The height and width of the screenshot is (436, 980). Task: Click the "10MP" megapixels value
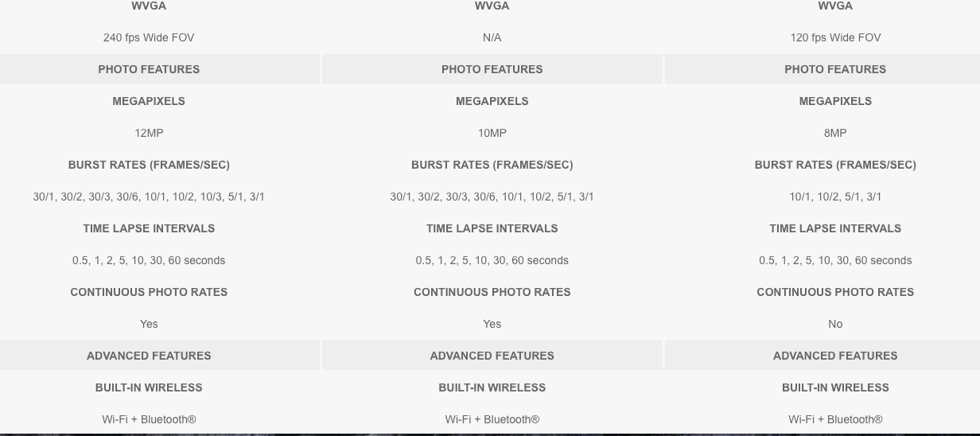click(x=492, y=133)
